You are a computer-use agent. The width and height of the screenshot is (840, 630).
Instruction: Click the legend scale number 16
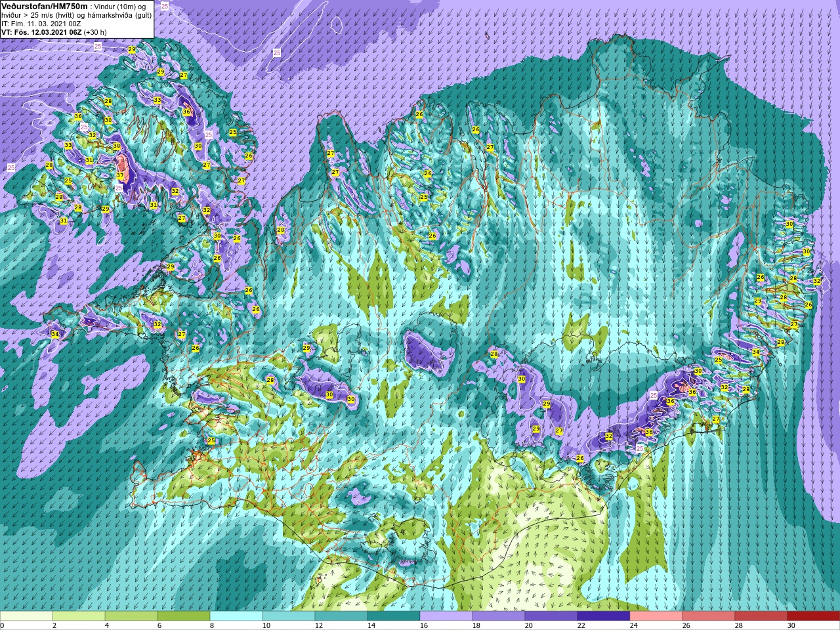point(424,625)
